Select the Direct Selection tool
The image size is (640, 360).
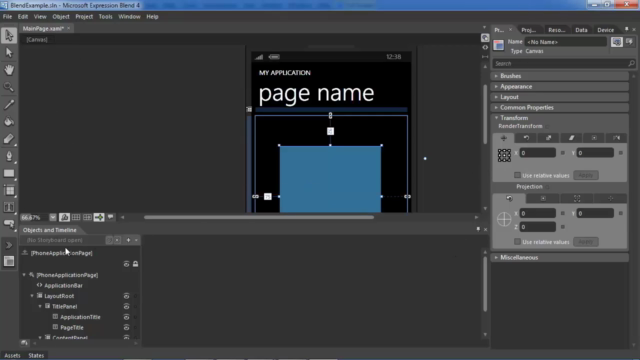pos(9,53)
